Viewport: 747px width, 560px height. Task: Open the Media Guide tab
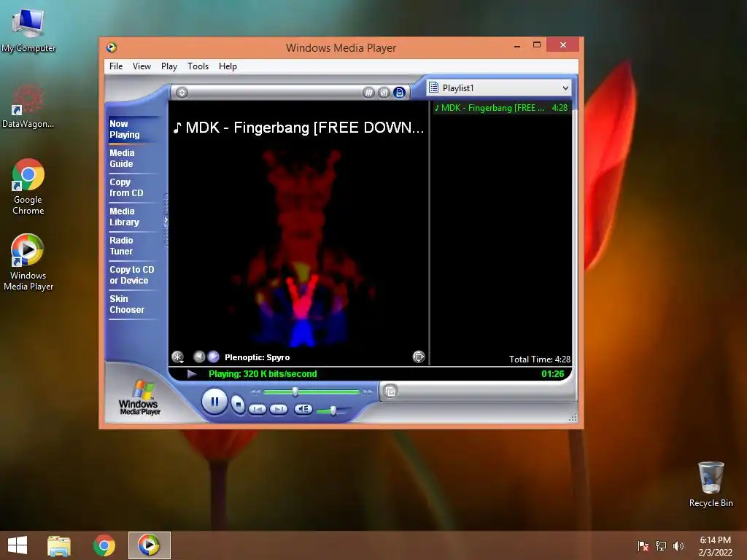click(x=122, y=158)
